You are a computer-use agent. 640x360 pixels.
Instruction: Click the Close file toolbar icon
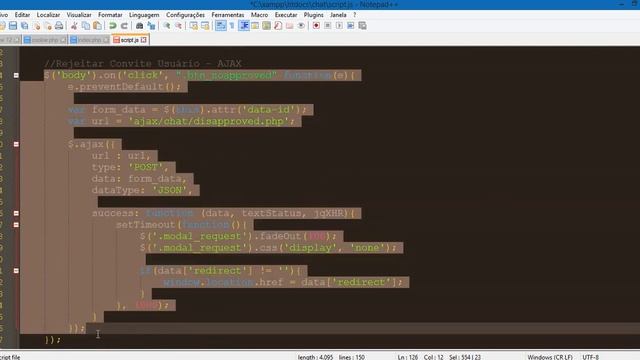36,26
